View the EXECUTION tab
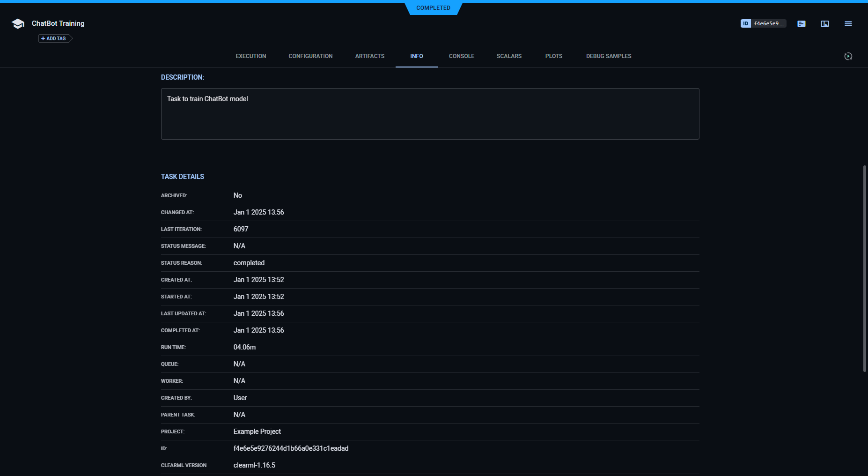Image resolution: width=868 pixels, height=476 pixels. point(250,56)
